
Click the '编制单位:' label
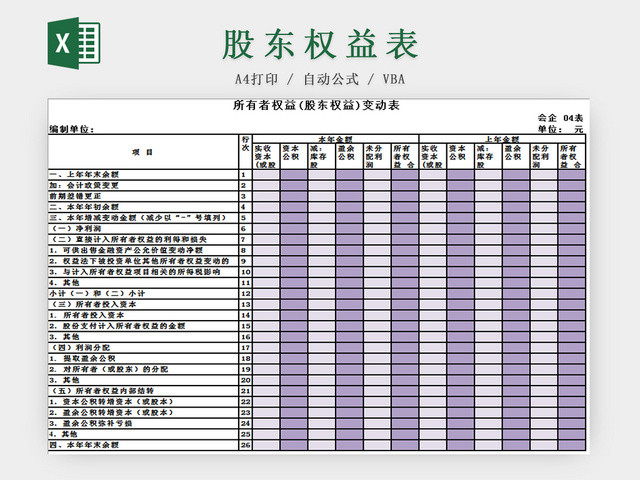tap(72, 129)
